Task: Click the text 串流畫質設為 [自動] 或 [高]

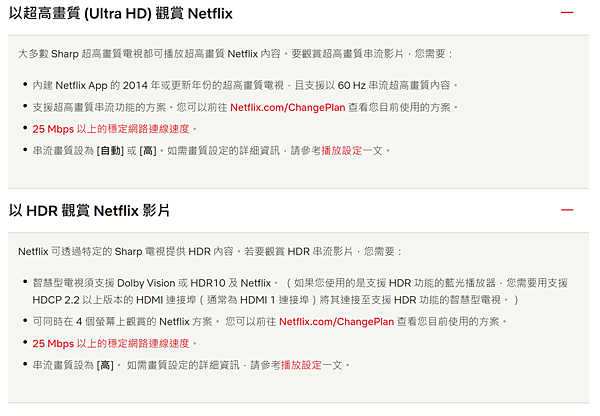Action: coord(95,151)
